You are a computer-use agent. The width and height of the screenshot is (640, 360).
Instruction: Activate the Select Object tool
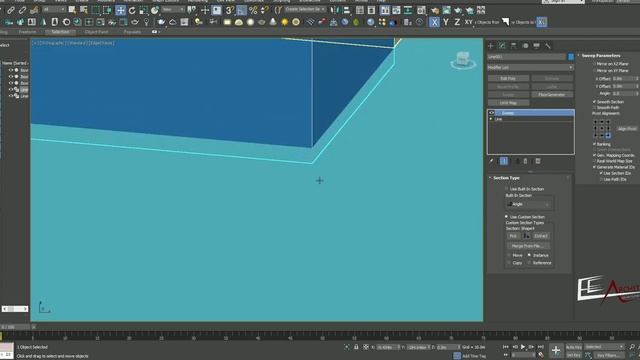click(72, 10)
